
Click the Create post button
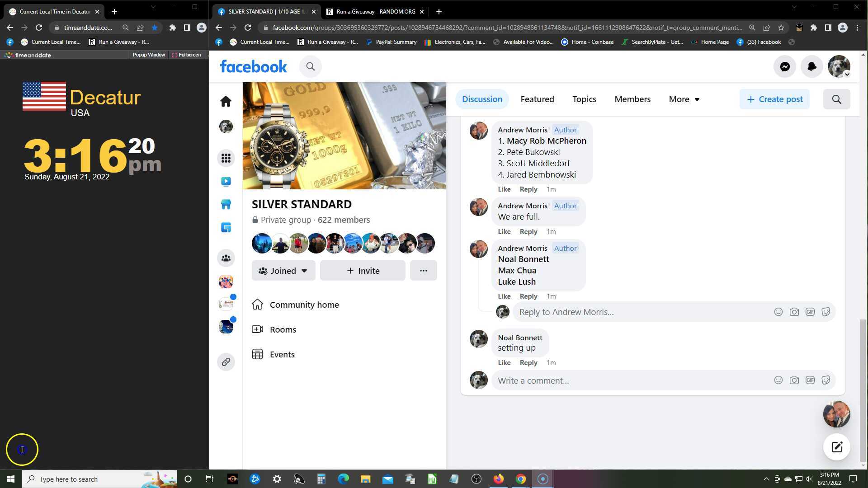tap(774, 99)
